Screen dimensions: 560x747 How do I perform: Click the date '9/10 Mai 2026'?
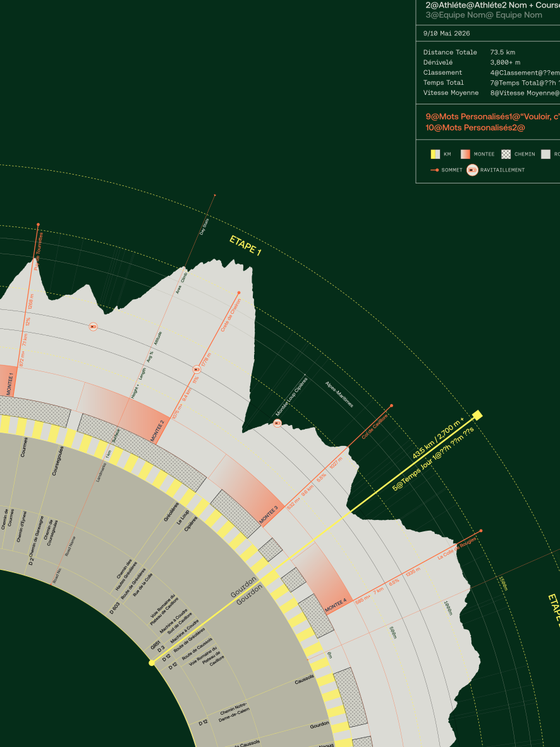click(447, 34)
